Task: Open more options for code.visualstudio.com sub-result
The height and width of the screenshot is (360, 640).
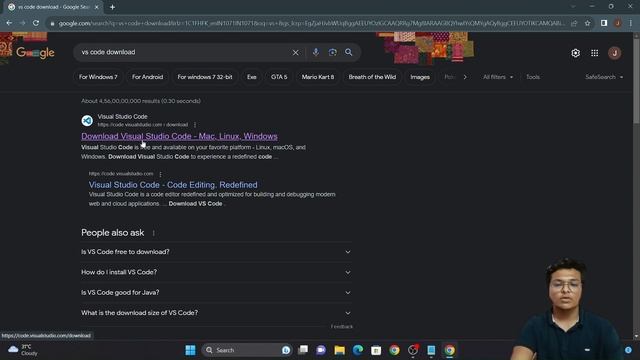Action: click(x=160, y=174)
